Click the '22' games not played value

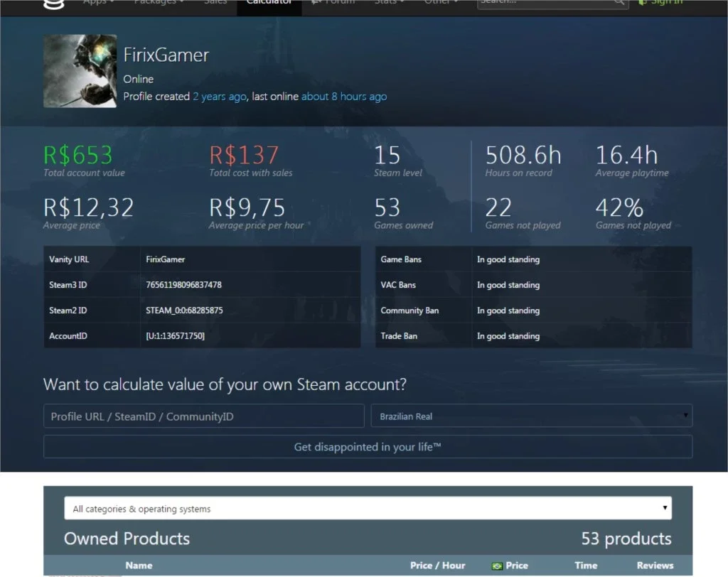click(498, 207)
